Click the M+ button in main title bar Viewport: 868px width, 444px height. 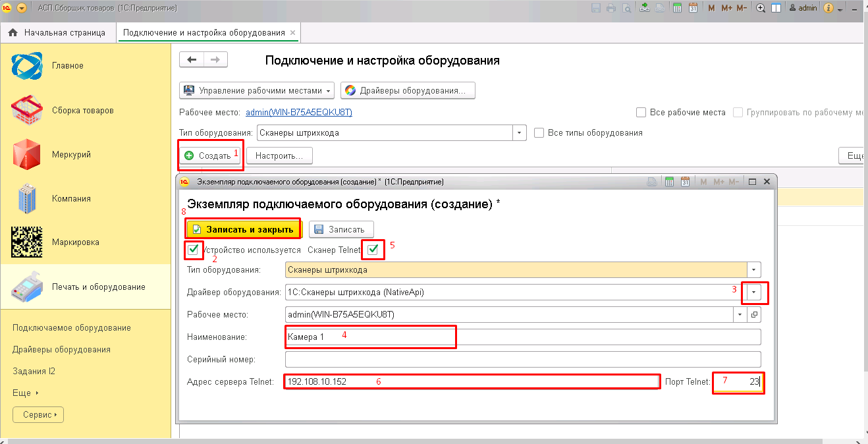click(x=726, y=8)
